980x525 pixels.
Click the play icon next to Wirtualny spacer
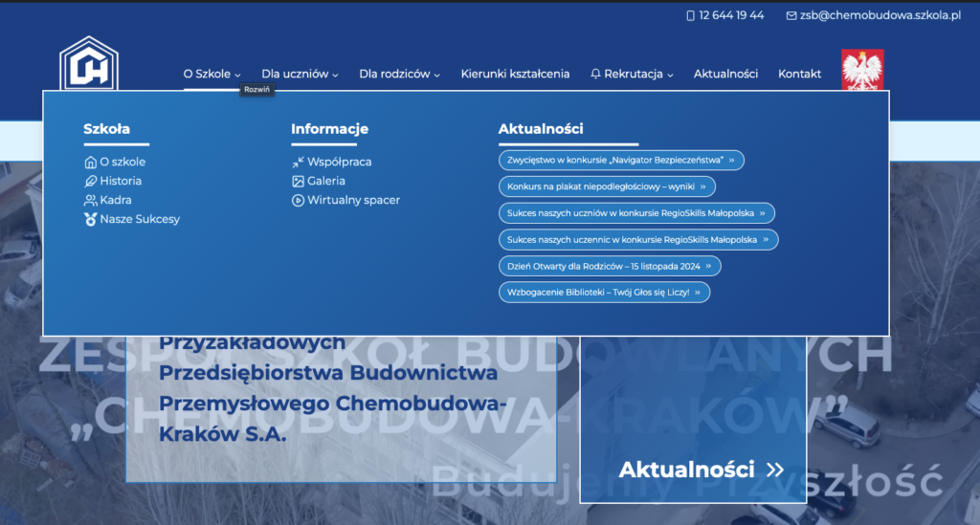pos(299,201)
